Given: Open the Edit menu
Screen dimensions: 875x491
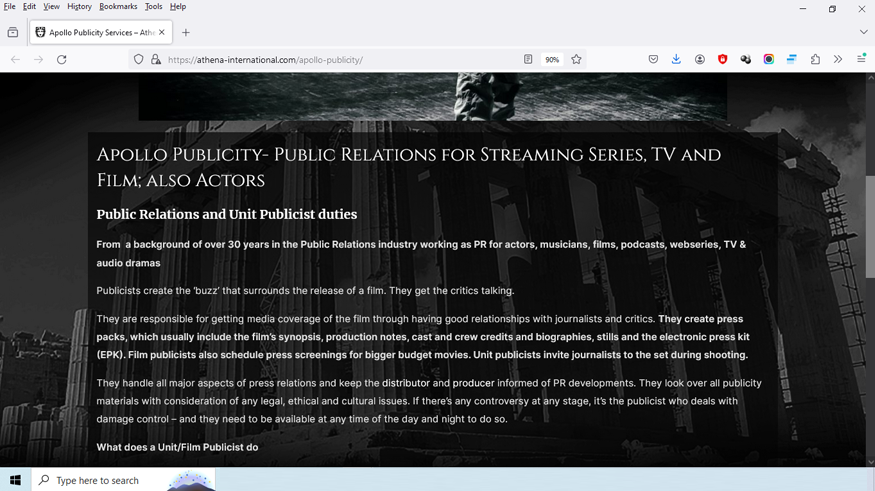Looking at the screenshot, I should click(29, 7).
